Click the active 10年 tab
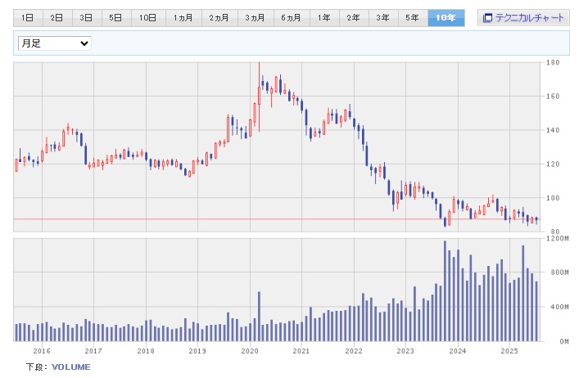Image resolution: width=588 pixels, height=378 pixels. tap(446, 18)
